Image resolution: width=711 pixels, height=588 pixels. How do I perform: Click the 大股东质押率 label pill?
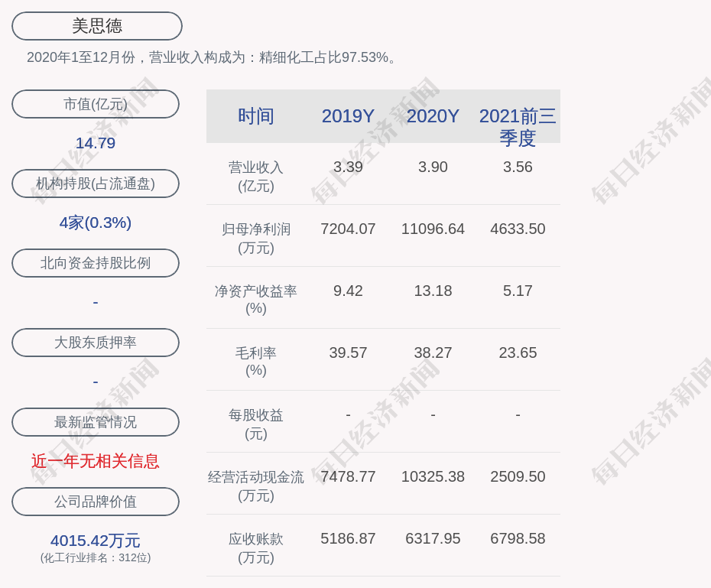pyautogui.click(x=96, y=343)
